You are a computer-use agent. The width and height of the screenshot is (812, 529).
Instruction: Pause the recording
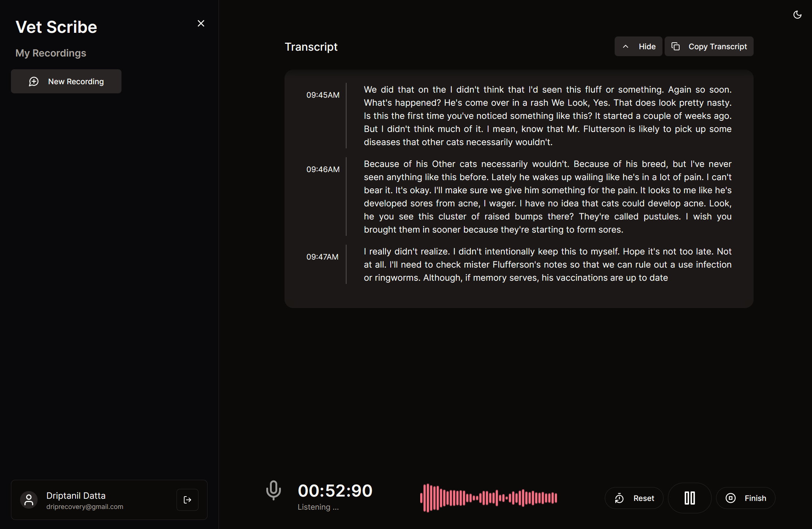[689, 498]
